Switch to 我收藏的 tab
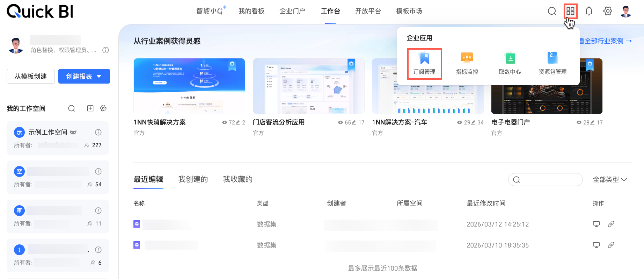 [x=238, y=179]
